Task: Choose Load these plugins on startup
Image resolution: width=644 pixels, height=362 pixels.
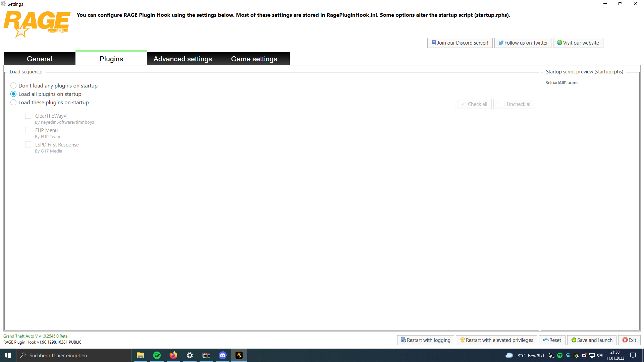Action: tap(13, 103)
